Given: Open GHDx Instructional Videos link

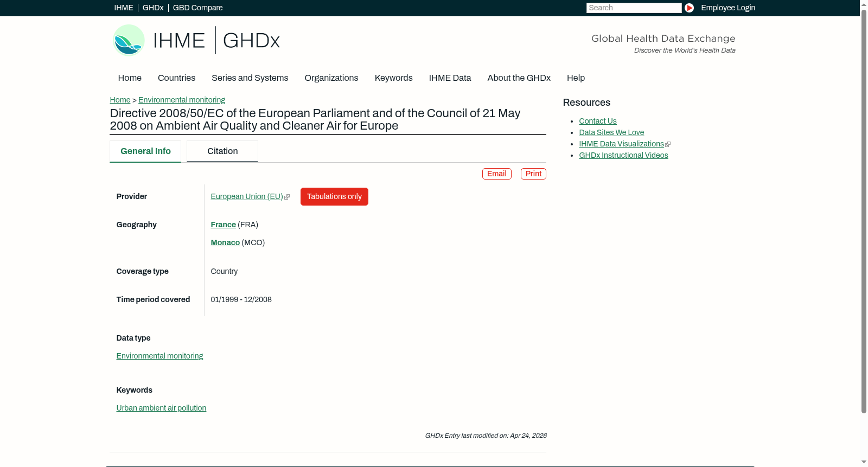Looking at the screenshot, I should [x=623, y=155].
